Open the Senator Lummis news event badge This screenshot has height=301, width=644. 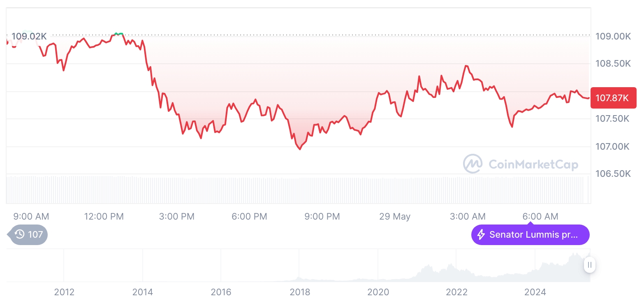[x=530, y=235]
